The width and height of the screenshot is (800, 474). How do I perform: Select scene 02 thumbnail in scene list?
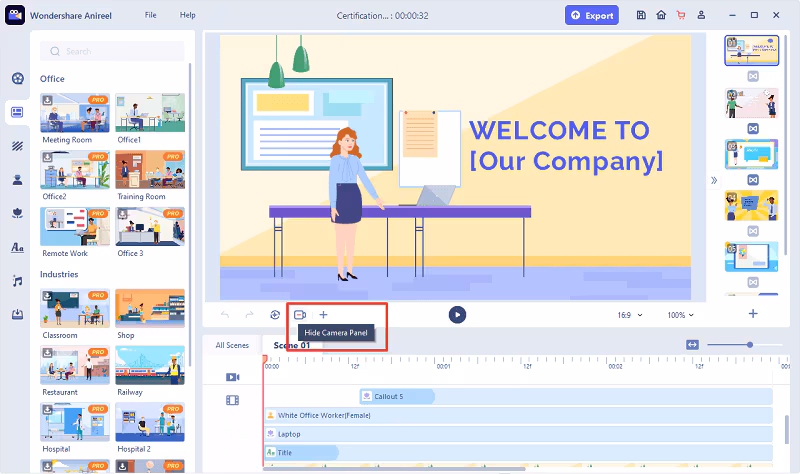[752, 103]
